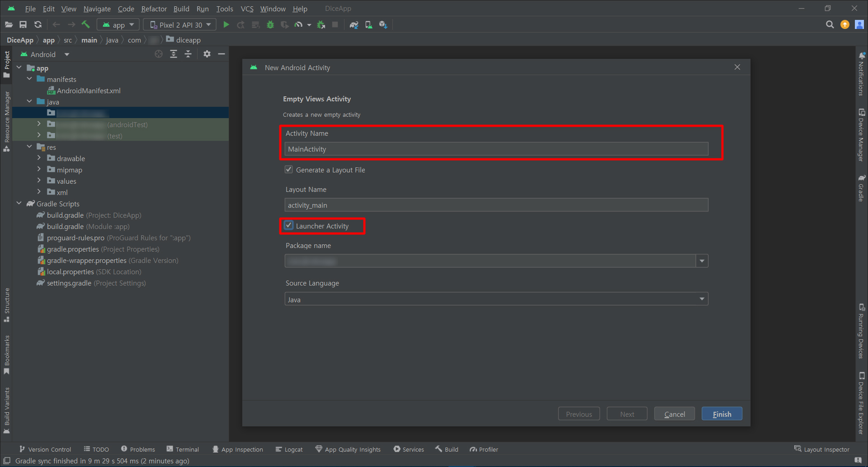Click the Activity Name input field

point(496,149)
